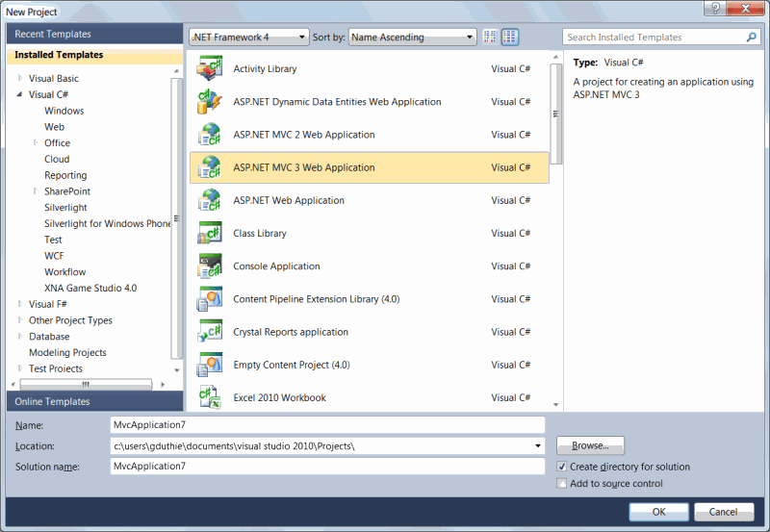Select the XNA Game Studio 4.0 category
Viewport: 770px width, 532px height.
click(90, 288)
